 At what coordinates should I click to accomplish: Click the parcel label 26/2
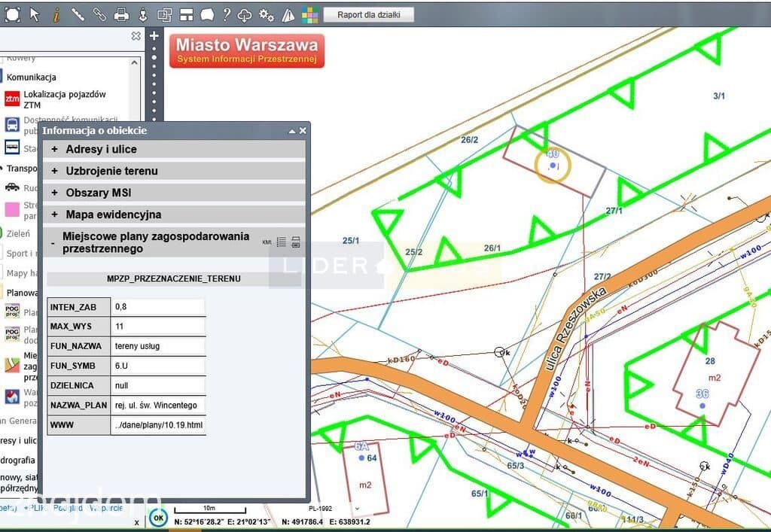469,139
